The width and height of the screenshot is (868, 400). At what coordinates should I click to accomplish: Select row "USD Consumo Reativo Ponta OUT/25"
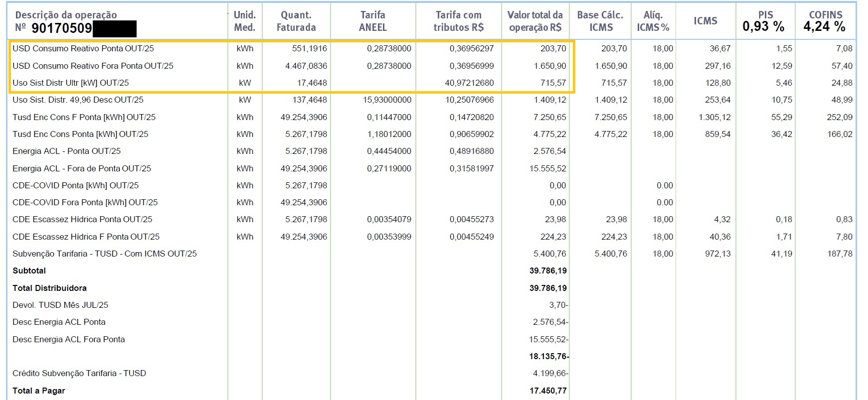[x=83, y=48]
